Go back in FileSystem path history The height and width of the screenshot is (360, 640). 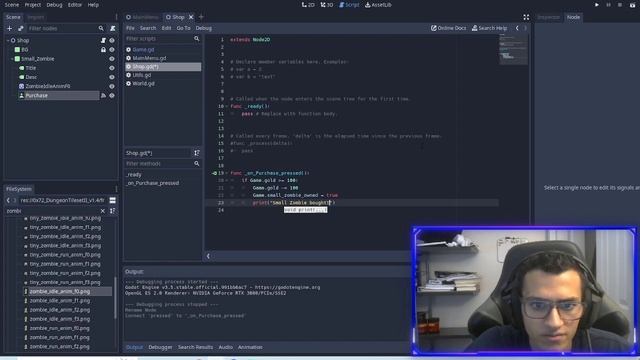pos(8,200)
